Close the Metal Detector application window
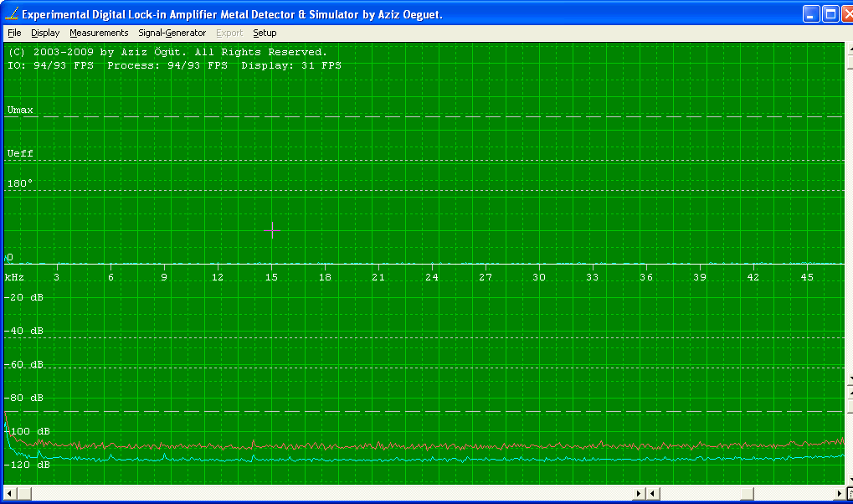This screenshot has width=853, height=504. coord(847,14)
